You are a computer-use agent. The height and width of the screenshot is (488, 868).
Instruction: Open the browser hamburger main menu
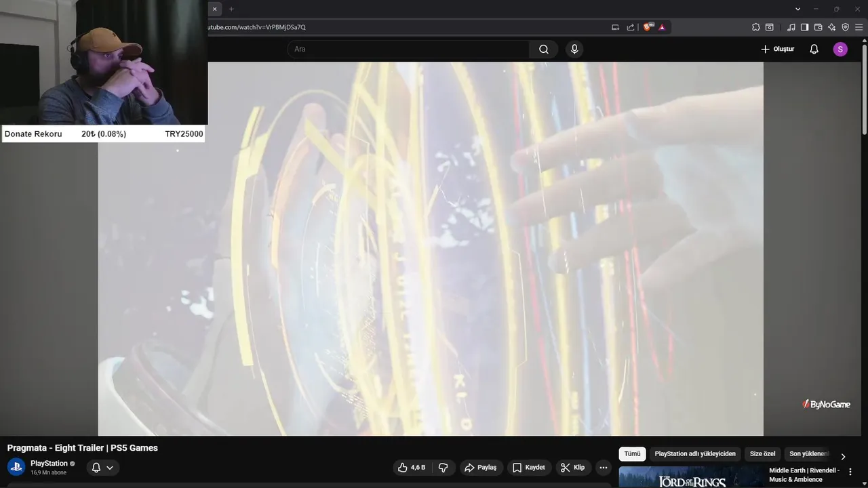coord(859,27)
